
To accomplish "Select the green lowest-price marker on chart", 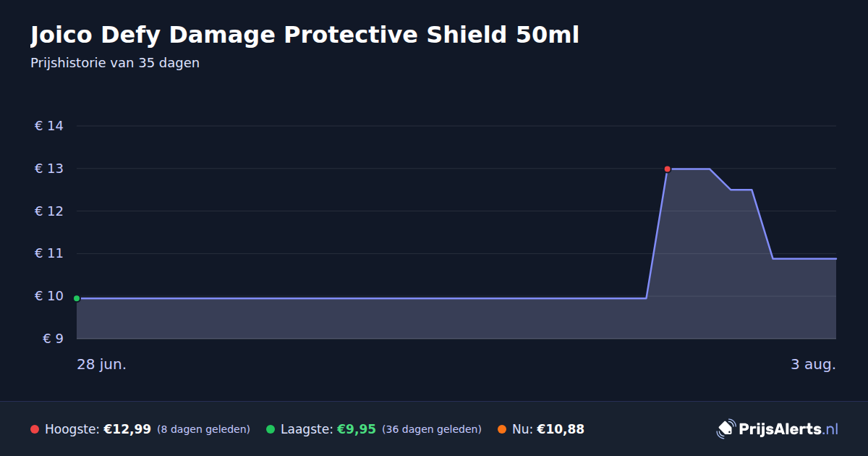I will pos(77,298).
